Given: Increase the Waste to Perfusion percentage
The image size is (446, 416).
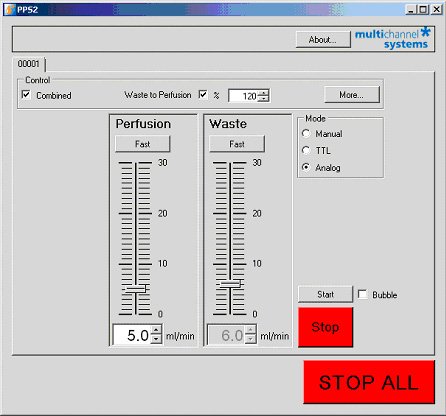Looking at the screenshot, I should pyautogui.click(x=264, y=93).
